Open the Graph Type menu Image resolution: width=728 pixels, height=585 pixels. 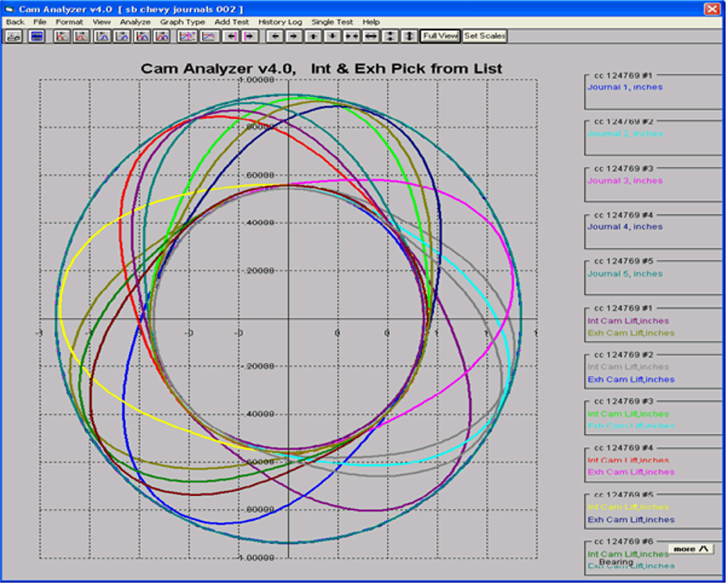pos(182,22)
